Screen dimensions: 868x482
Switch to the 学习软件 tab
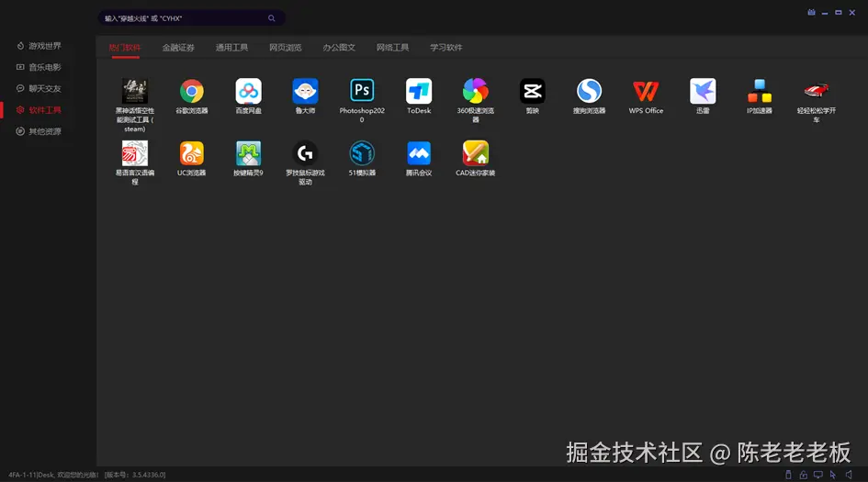(446, 48)
